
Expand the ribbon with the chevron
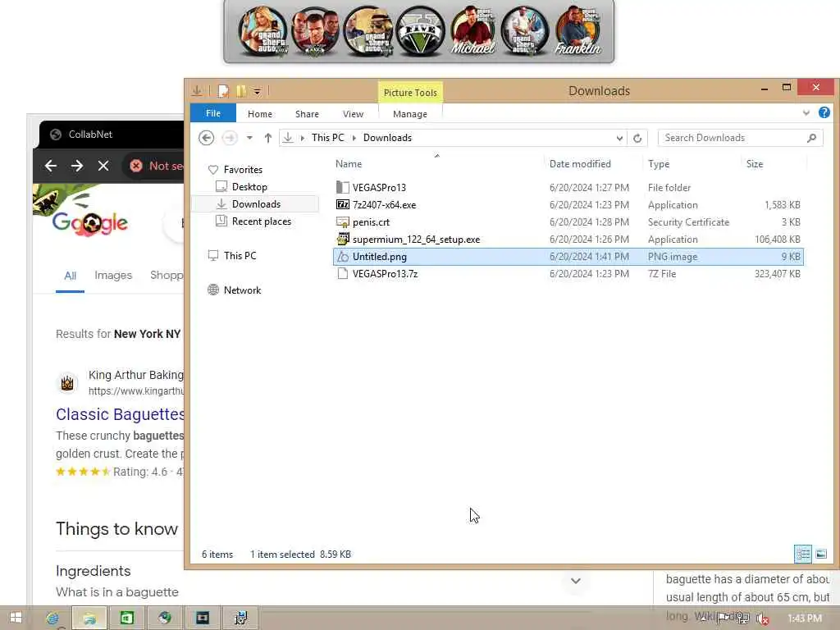(806, 113)
